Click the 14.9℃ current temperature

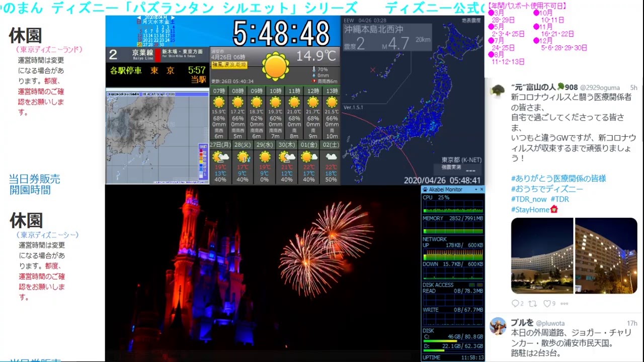(x=316, y=56)
